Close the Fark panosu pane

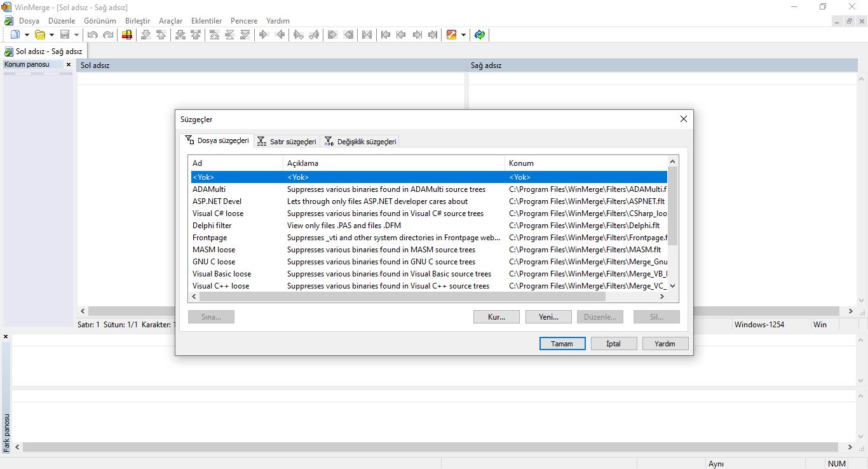click(6, 336)
